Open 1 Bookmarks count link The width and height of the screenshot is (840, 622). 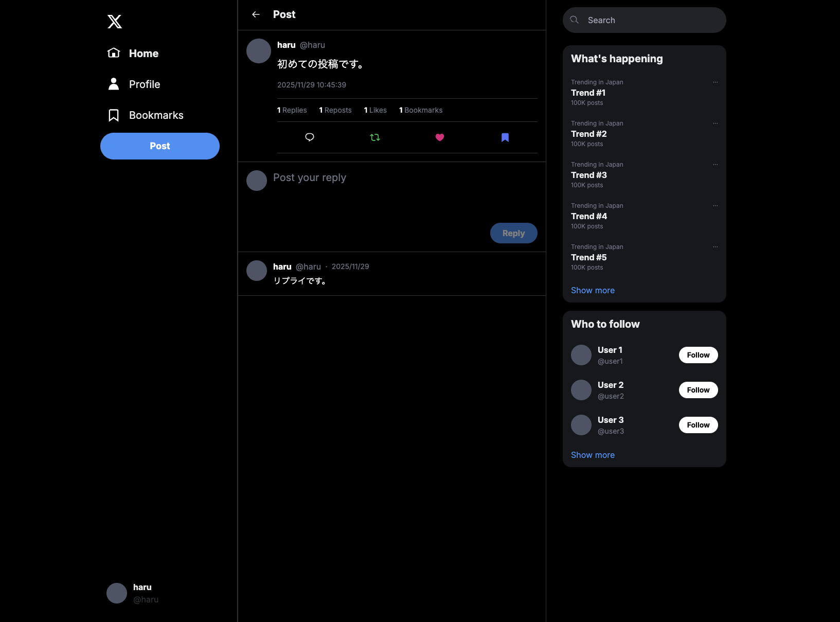click(421, 110)
